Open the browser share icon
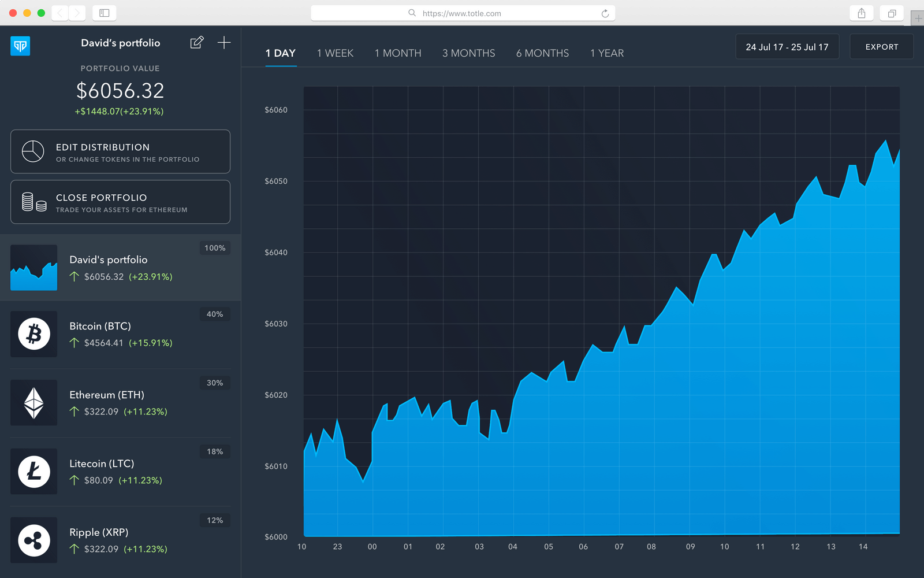 862,13
